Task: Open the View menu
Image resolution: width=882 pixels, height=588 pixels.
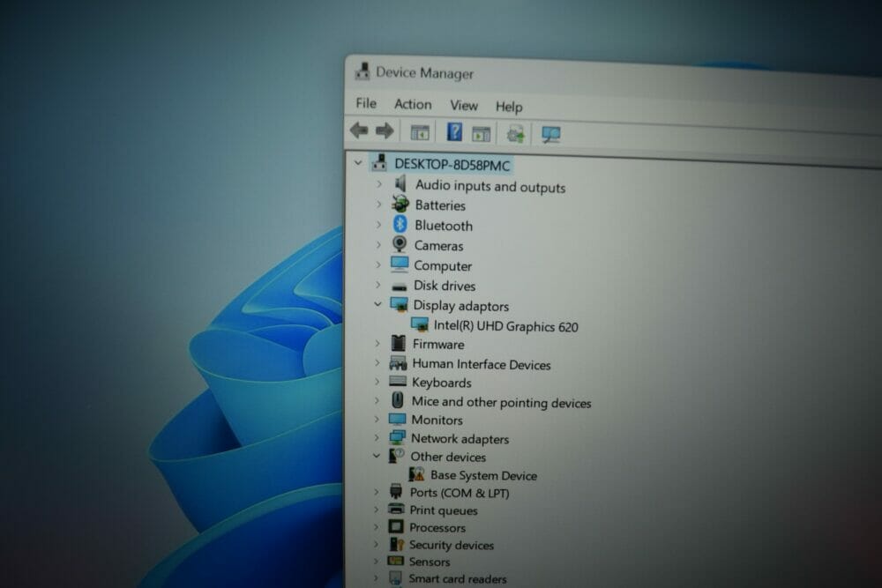Action: tap(464, 106)
